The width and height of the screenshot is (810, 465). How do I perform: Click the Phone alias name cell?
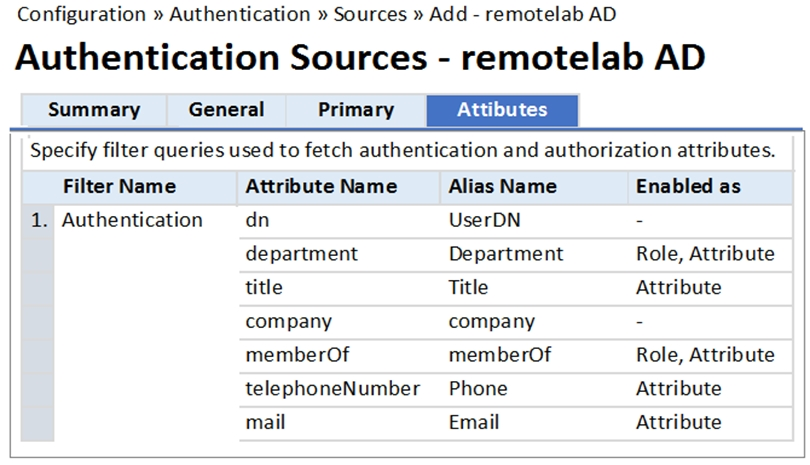(x=478, y=388)
